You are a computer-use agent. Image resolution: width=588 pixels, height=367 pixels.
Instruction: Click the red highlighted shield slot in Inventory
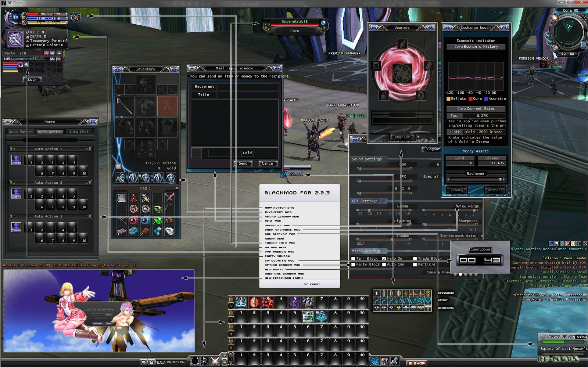pyautogui.click(x=167, y=106)
